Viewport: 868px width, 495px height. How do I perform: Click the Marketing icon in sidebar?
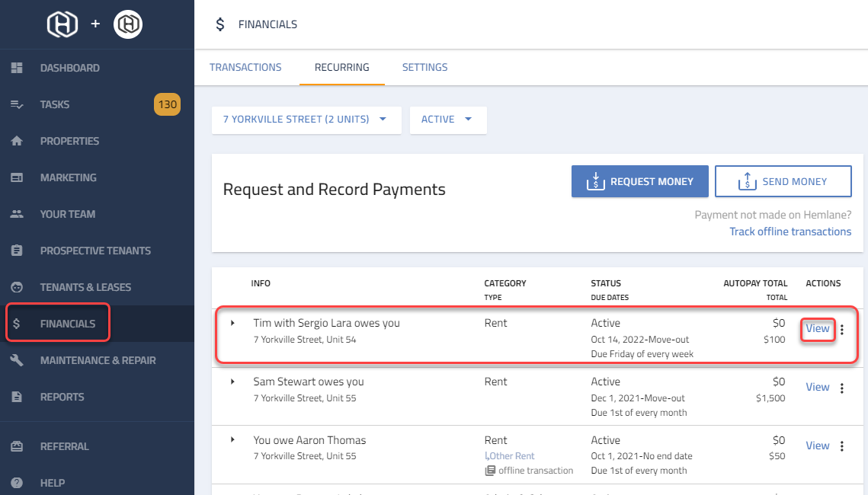[17, 177]
